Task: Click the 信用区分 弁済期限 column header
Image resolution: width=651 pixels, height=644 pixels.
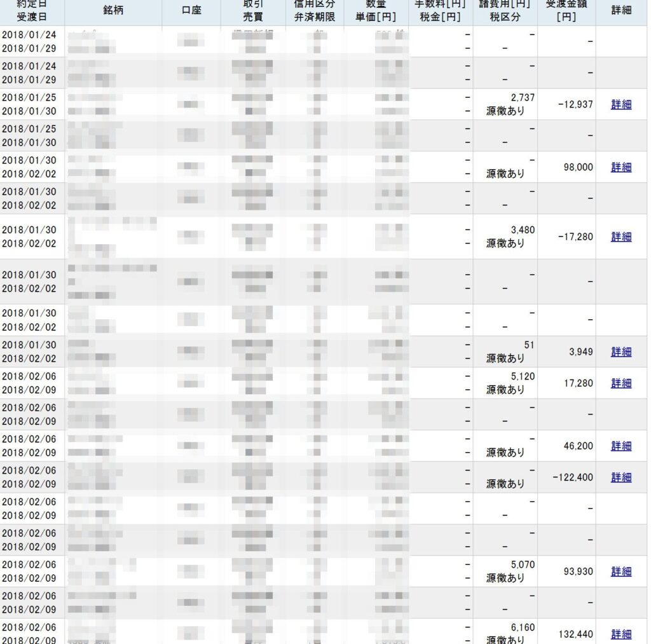Action: [315, 10]
